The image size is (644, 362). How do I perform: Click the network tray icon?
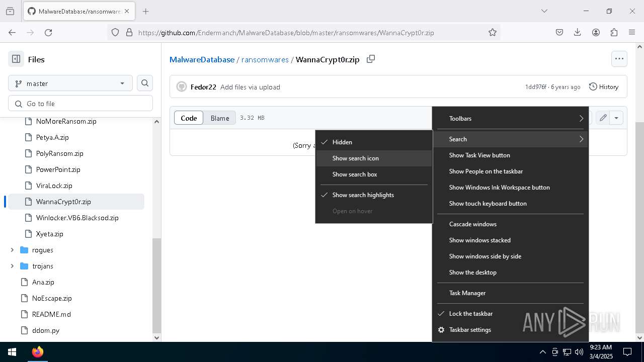click(x=567, y=352)
